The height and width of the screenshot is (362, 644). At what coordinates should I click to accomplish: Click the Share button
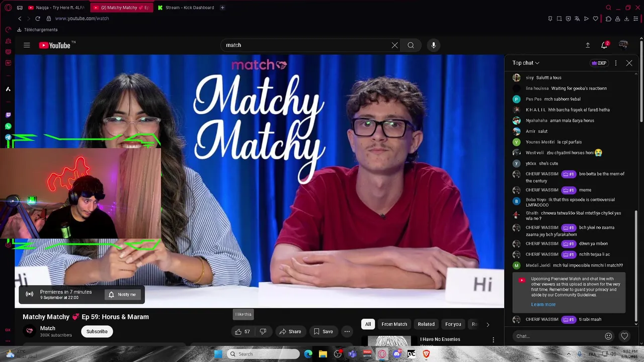[x=290, y=331]
